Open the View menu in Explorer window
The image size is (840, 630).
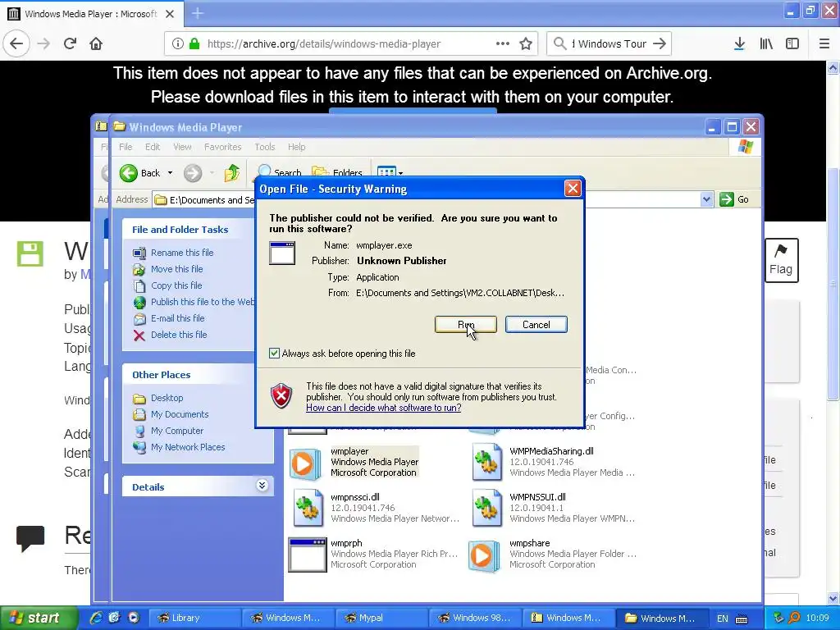coord(182,147)
